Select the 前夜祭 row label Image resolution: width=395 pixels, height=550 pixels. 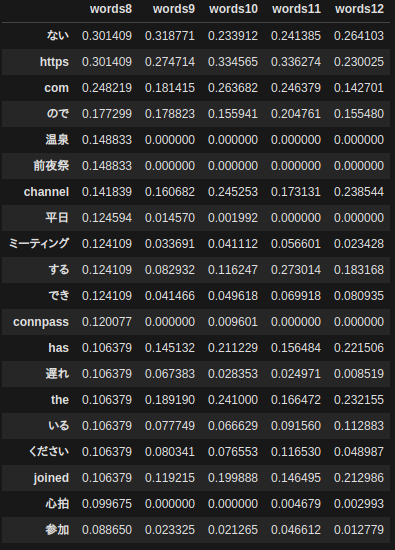[x=51, y=166]
